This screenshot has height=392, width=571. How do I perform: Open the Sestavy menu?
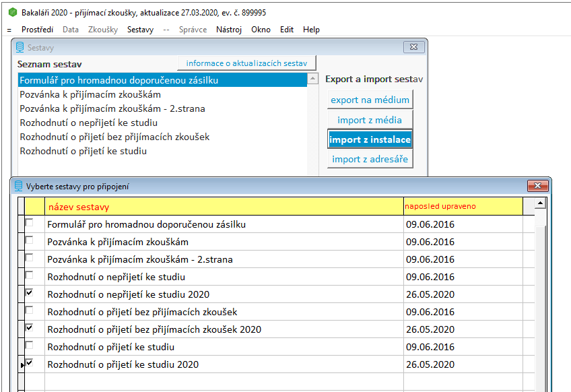click(x=140, y=30)
